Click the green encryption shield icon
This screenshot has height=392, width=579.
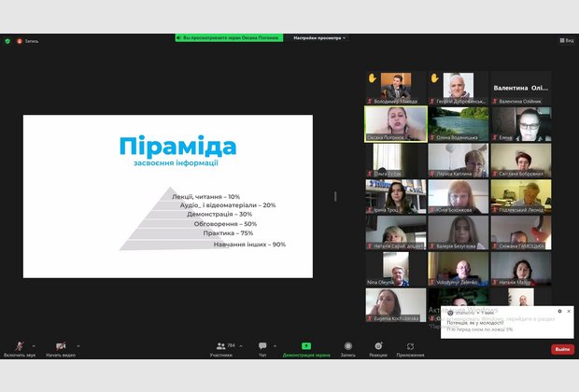7,41
